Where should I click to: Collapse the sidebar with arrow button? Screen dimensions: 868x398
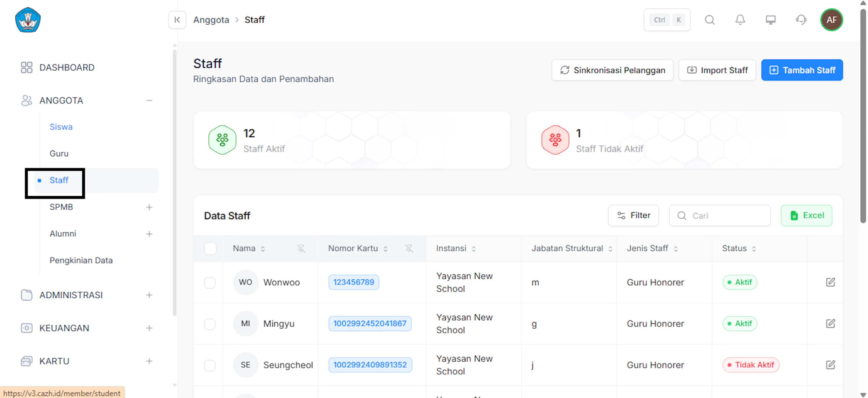[177, 20]
